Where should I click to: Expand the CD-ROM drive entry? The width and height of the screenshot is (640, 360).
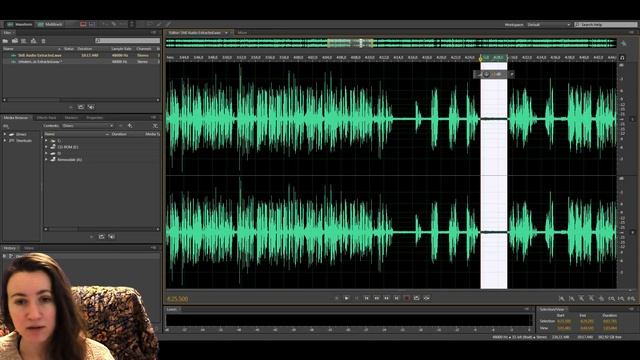46,147
